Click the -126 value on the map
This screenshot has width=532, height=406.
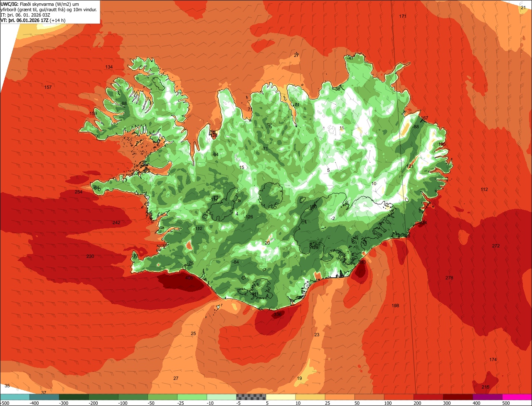tap(249, 217)
